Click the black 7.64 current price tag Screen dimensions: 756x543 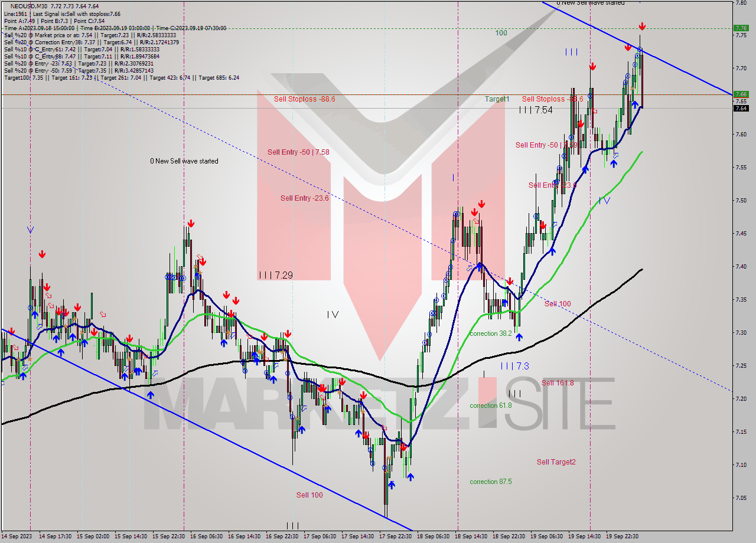click(741, 108)
